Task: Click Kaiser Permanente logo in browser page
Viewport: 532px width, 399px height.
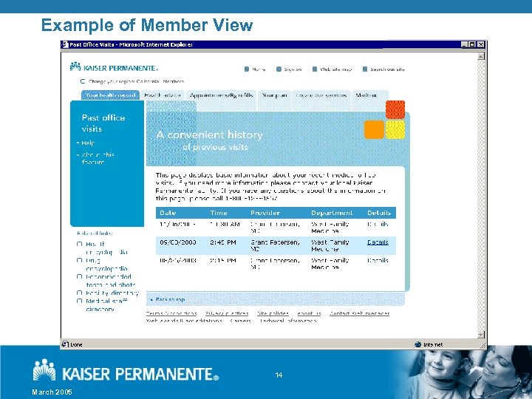Action: [114, 66]
